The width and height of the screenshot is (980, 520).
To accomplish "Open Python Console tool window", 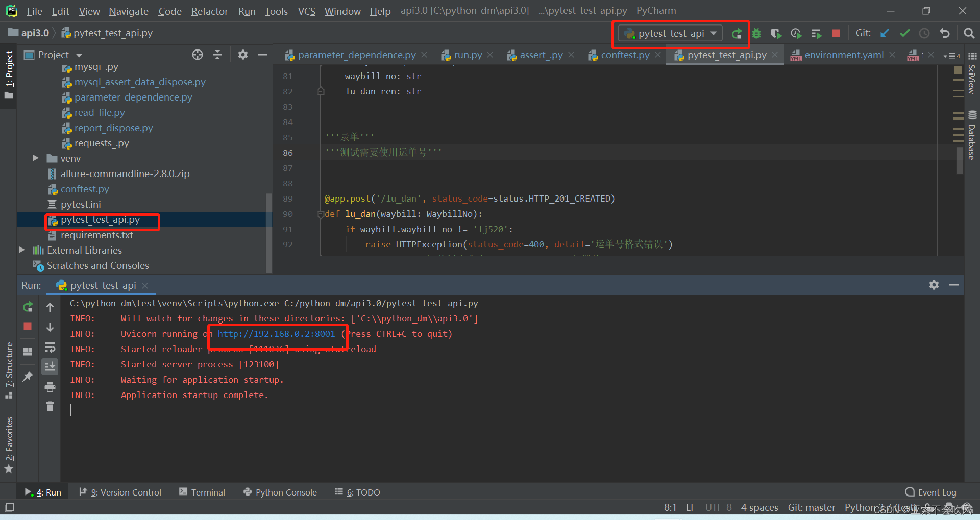I will pos(280,492).
